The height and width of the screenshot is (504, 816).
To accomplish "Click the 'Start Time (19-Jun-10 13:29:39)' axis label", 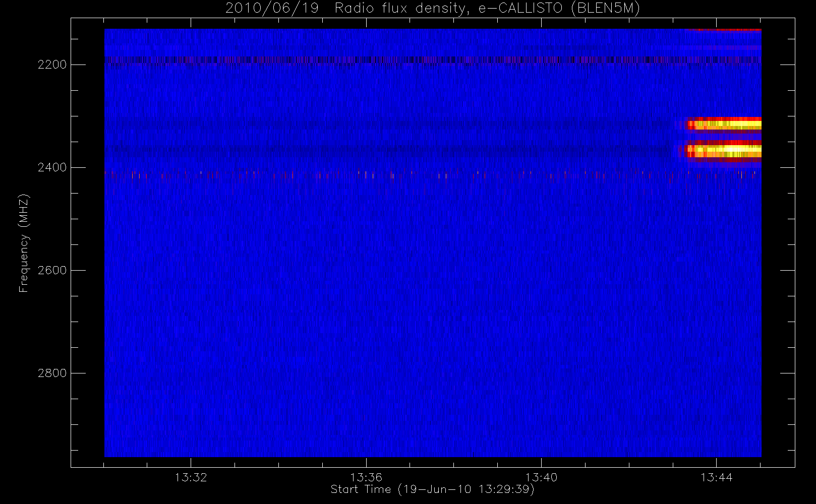I will pos(432,489).
